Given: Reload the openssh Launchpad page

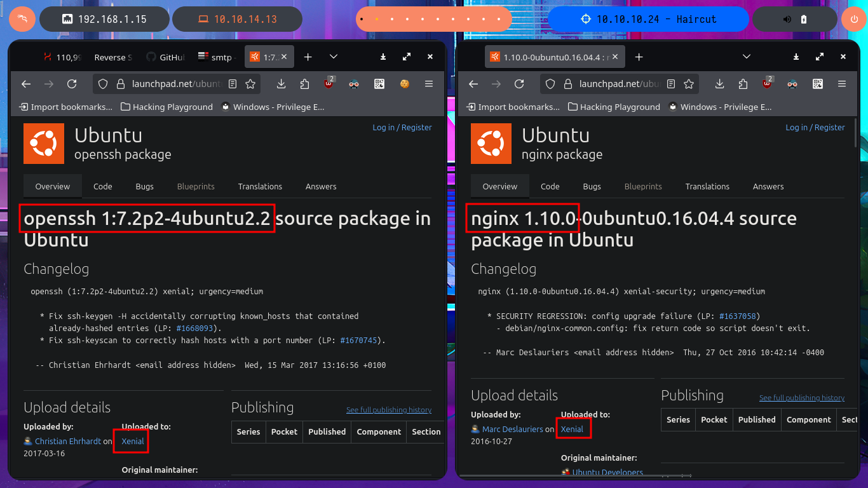Looking at the screenshot, I should point(72,84).
